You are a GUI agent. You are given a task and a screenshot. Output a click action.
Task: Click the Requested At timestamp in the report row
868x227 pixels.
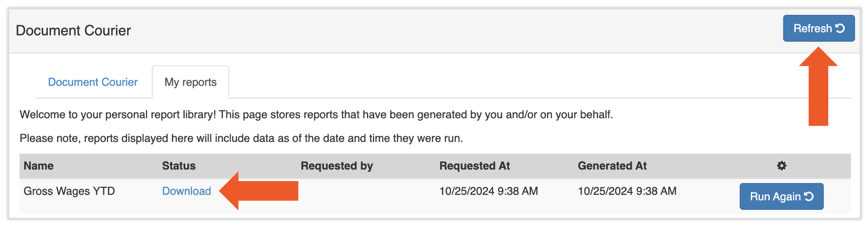pyautogui.click(x=488, y=191)
